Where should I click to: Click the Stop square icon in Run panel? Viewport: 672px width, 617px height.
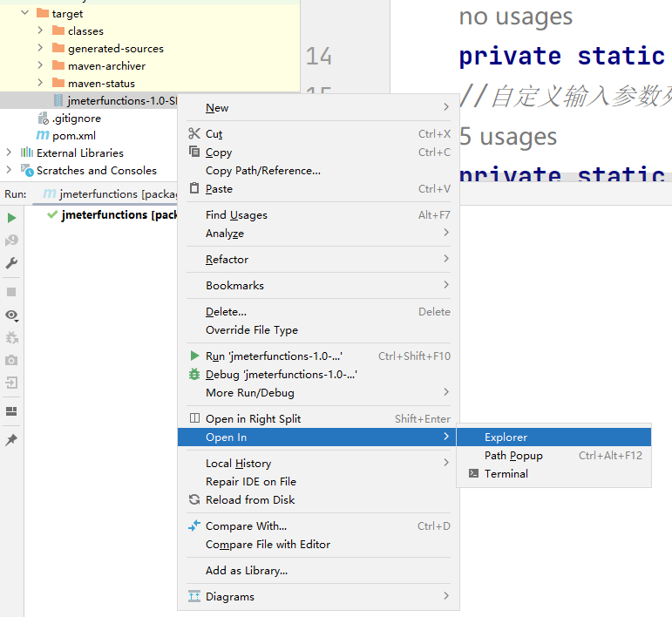(11, 292)
